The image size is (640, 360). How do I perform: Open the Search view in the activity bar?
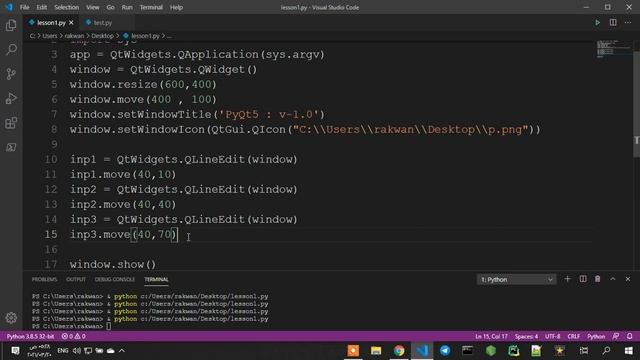coord(11,49)
